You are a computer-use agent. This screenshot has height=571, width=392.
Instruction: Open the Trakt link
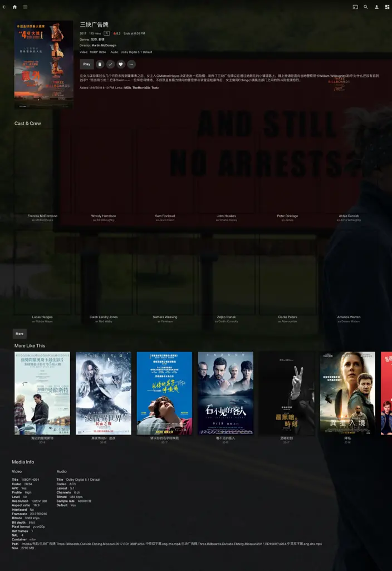pos(155,87)
